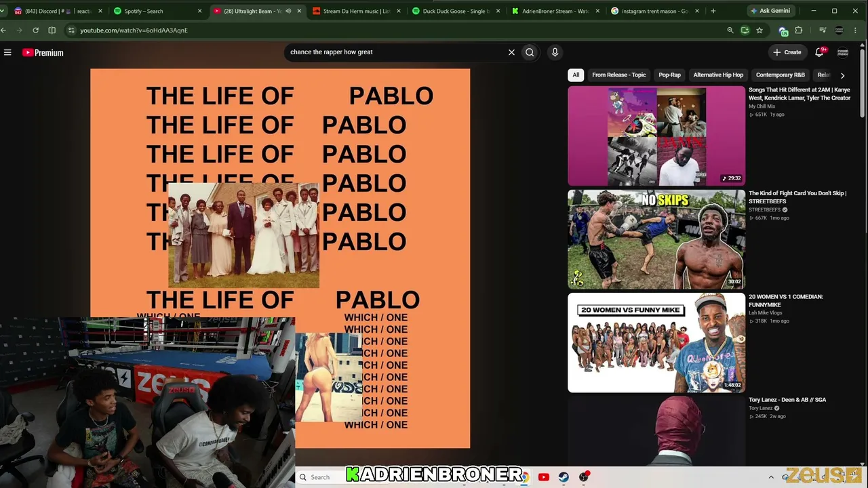This screenshot has height=488, width=868.
Task: Visit the Lah Mike Vlogs channel
Action: [765, 313]
